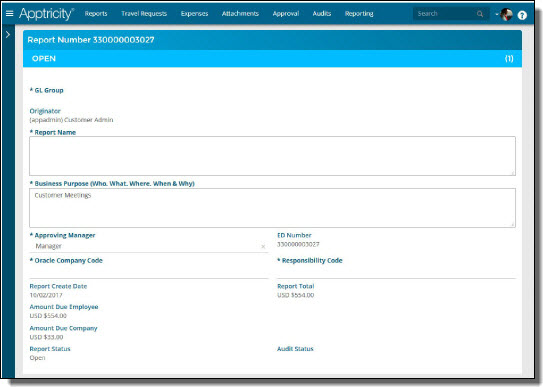543x387 pixels.
Task: Collapse the OPEN section header
Action: 273,58
